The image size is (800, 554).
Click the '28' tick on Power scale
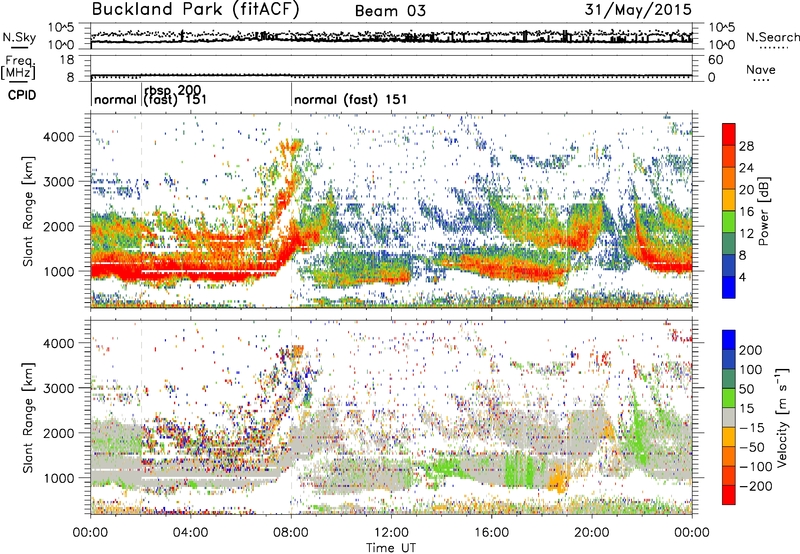point(746,146)
